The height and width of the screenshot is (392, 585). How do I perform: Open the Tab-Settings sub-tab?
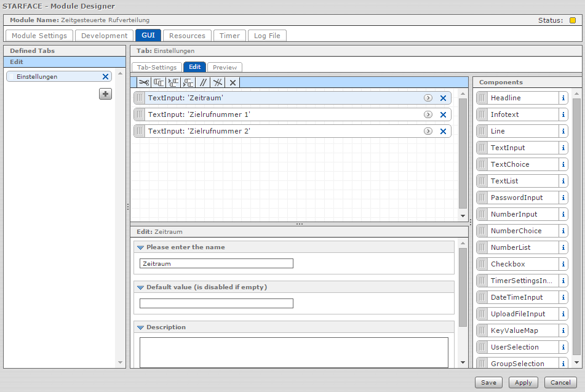coord(156,67)
